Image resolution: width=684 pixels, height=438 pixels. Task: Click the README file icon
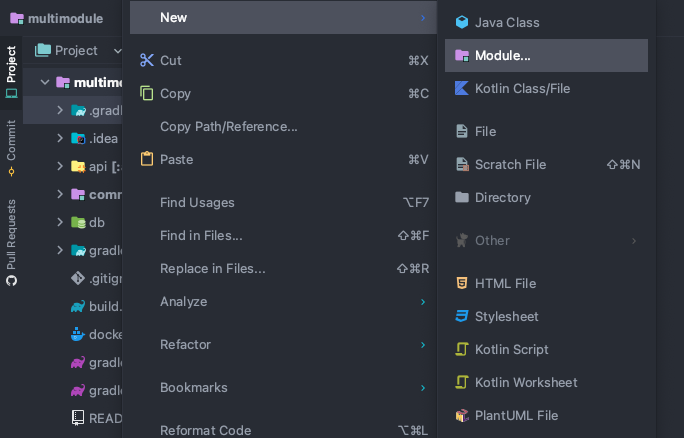[78, 418]
